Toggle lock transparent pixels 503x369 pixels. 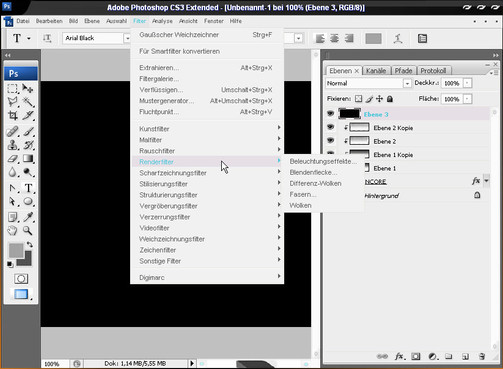pos(358,99)
